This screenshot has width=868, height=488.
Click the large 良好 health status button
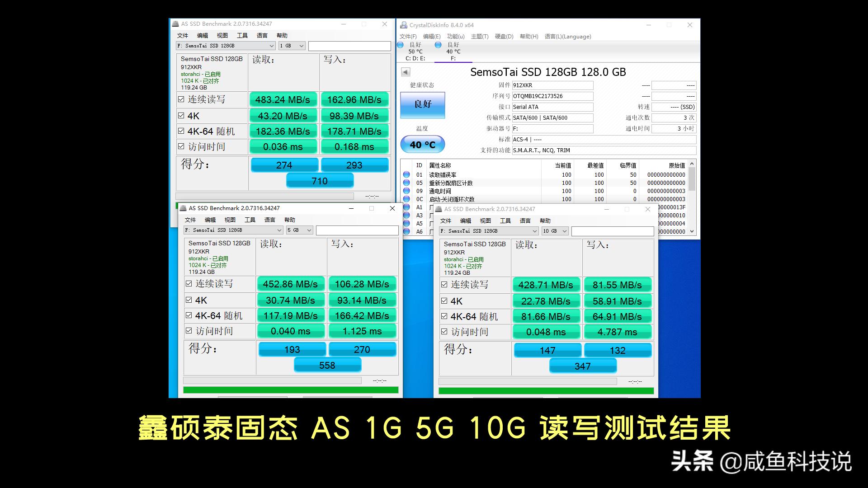coord(422,105)
